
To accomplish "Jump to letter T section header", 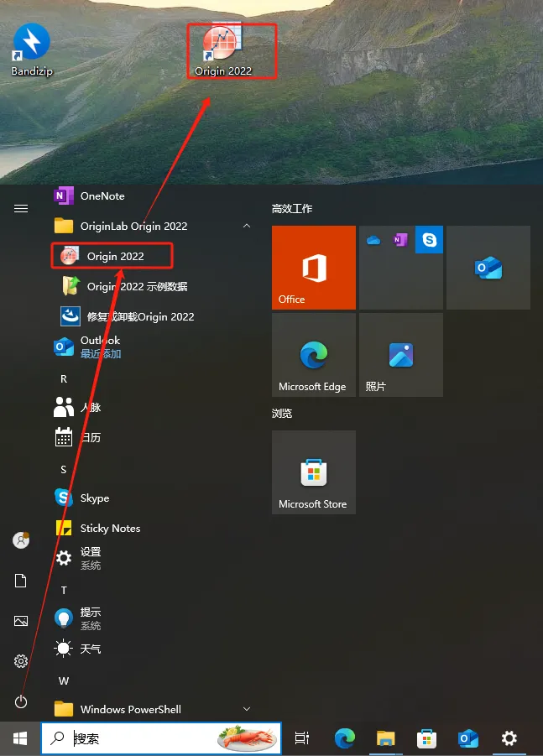I will [x=64, y=590].
